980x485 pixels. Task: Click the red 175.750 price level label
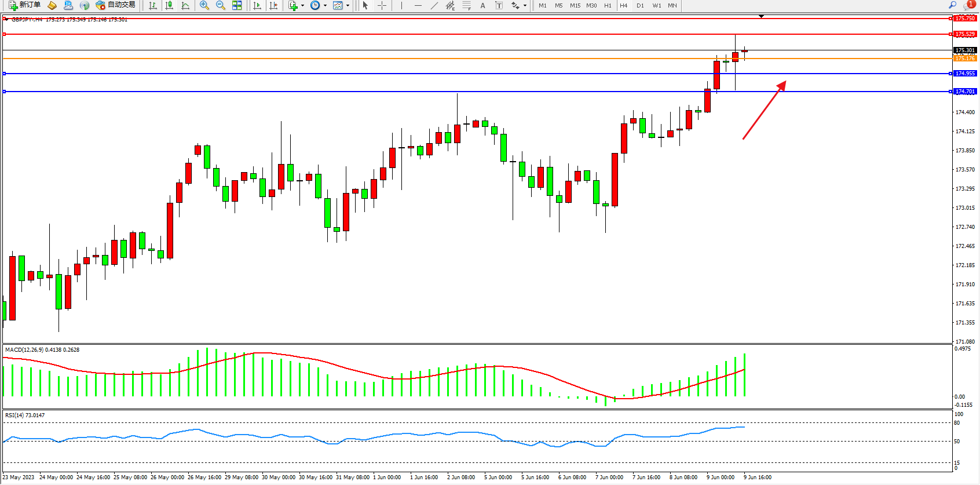965,19
